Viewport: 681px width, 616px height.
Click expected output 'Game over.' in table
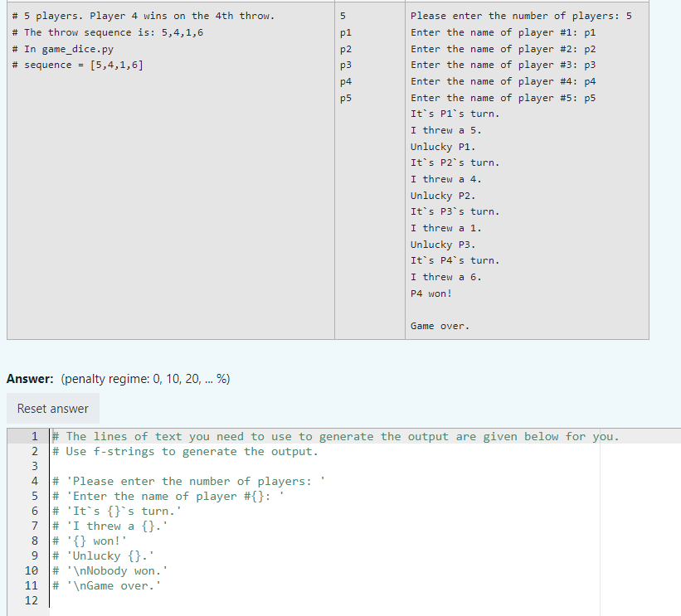click(x=440, y=326)
